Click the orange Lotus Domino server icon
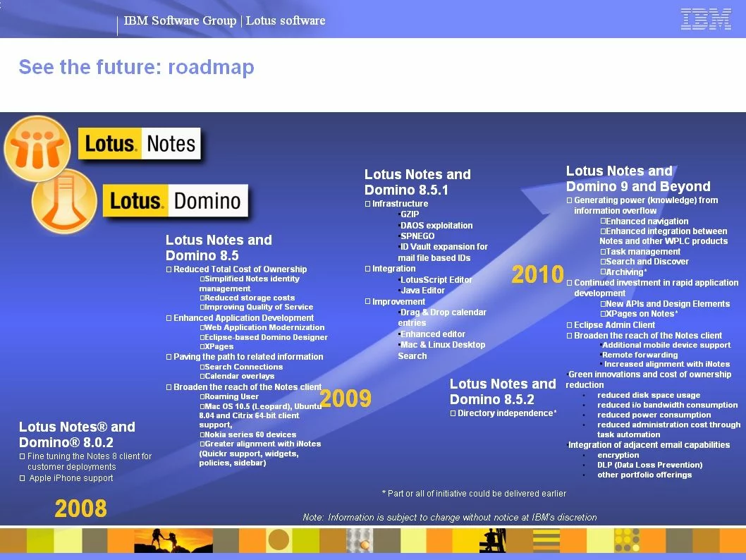The image size is (746, 560). [64, 202]
